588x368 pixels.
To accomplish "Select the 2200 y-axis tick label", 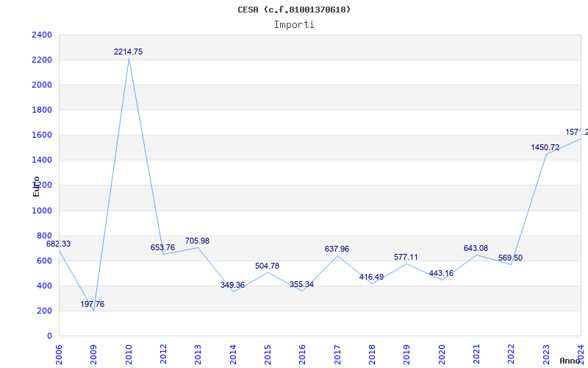I will [x=42, y=60].
